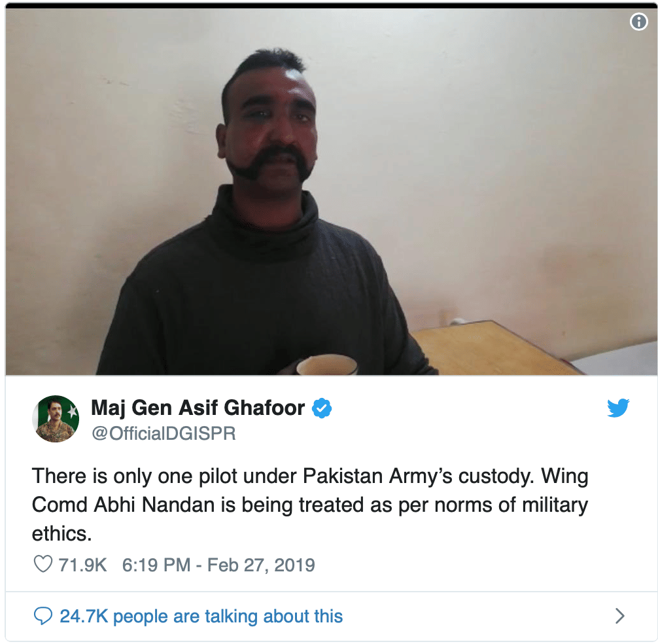Click the word 'ethics.' in the tweet
Screen dimensions: 658x644
[61, 534]
